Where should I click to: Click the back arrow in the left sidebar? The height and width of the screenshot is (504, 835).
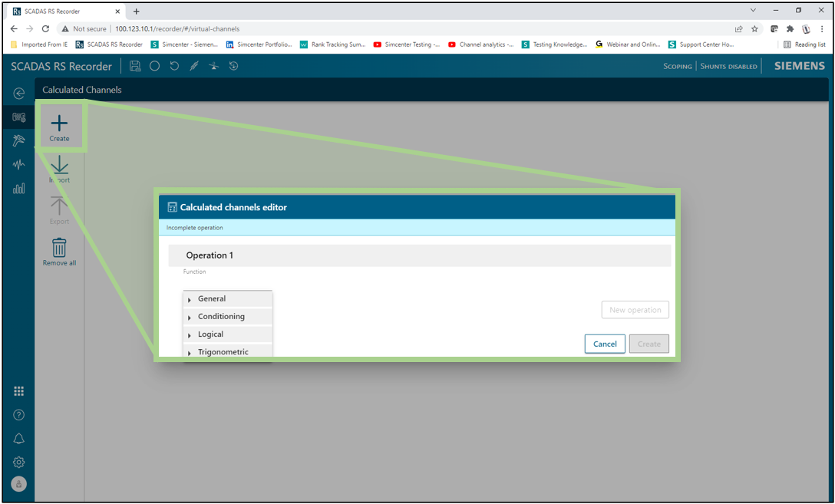pyautogui.click(x=19, y=94)
